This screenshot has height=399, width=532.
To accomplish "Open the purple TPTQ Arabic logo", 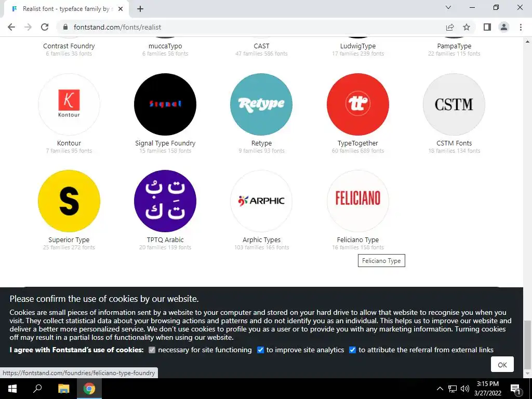I will [x=165, y=201].
